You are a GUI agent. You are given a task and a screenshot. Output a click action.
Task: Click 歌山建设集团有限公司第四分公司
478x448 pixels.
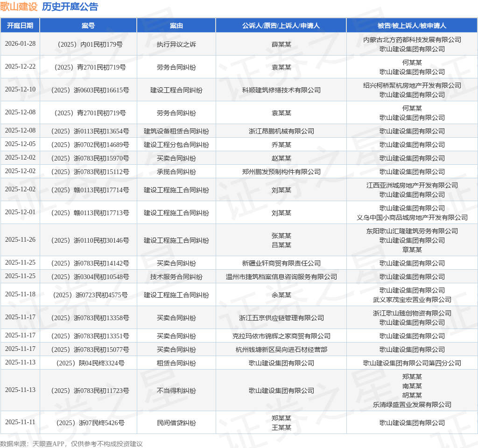click(412, 363)
